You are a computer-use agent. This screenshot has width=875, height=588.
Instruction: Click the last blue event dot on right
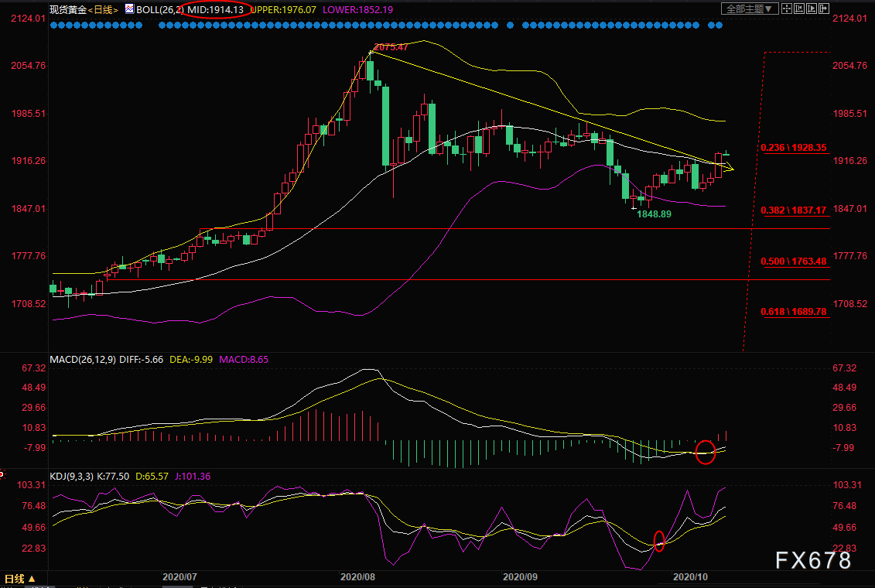[719, 26]
